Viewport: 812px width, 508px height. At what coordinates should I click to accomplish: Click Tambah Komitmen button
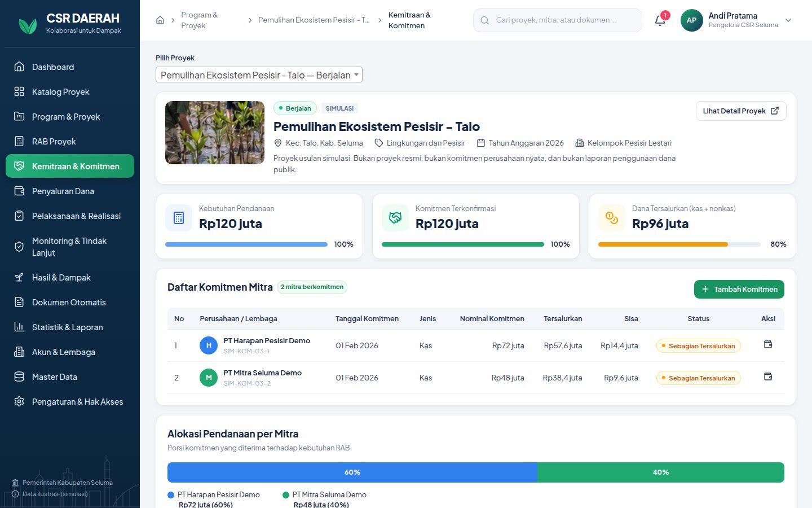point(739,289)
